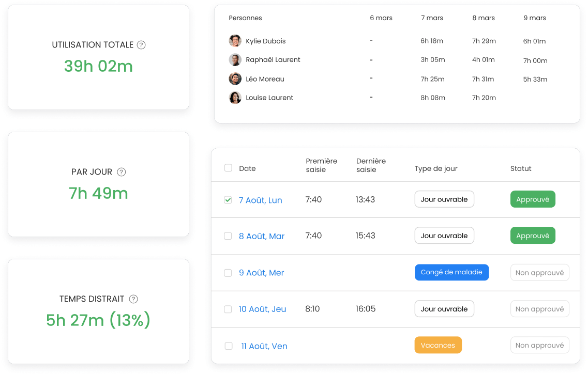Image resolution: width=588 pixels, height=375 pixels.
Task: Click the Statut column header
Action: coord(520,168)
